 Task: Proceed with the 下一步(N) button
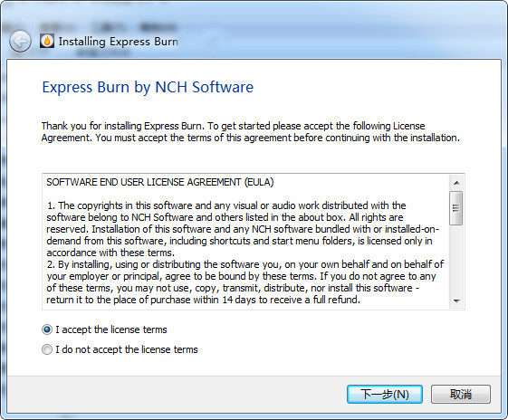click(385, 394)
